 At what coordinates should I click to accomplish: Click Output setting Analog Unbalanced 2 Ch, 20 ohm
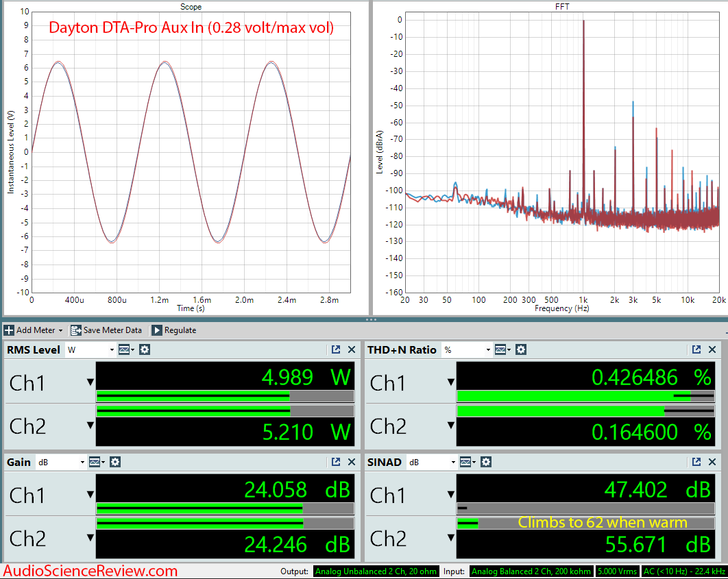point(376,571)
